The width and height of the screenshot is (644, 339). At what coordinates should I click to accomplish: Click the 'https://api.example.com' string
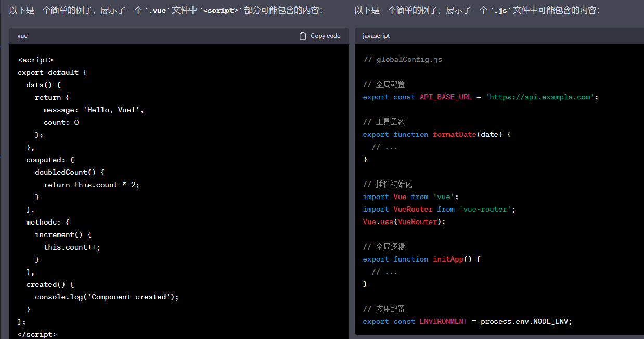click(540, 97)
